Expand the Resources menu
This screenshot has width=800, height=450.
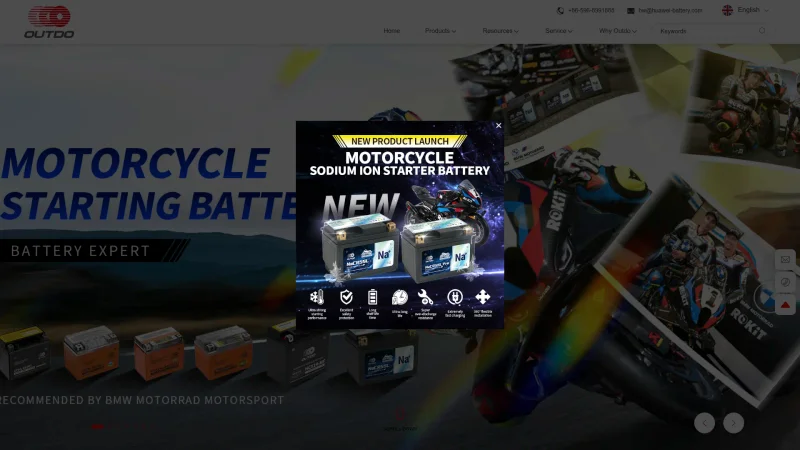501,31
